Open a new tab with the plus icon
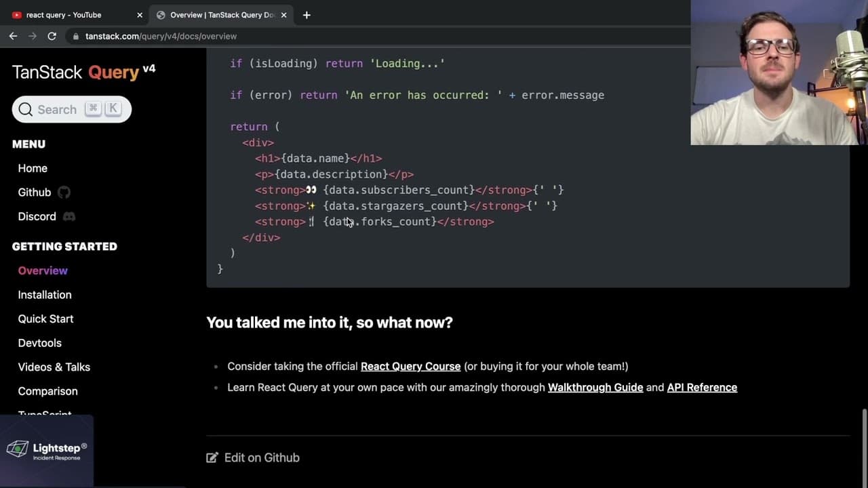The image size is (868, 488). (307, 15)
